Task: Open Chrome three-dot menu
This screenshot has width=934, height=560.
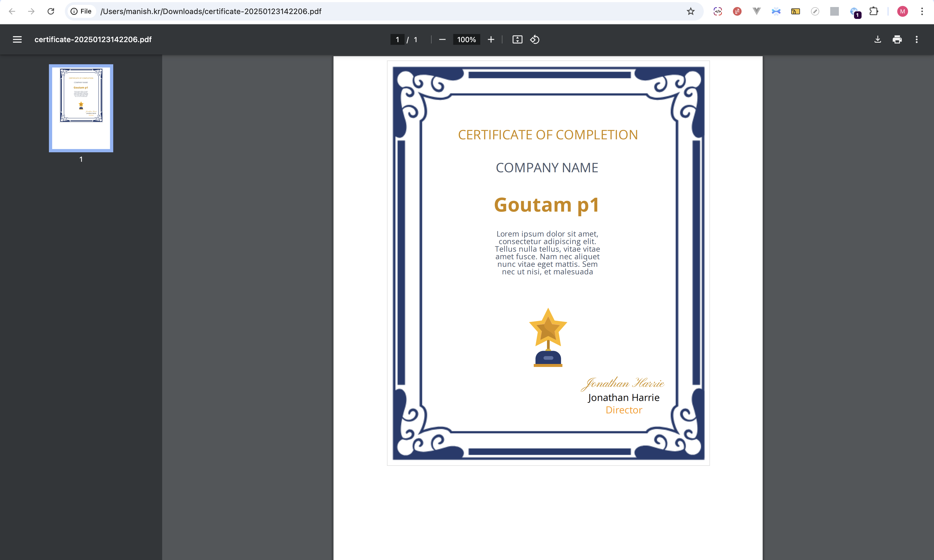Action: [922, 11]
